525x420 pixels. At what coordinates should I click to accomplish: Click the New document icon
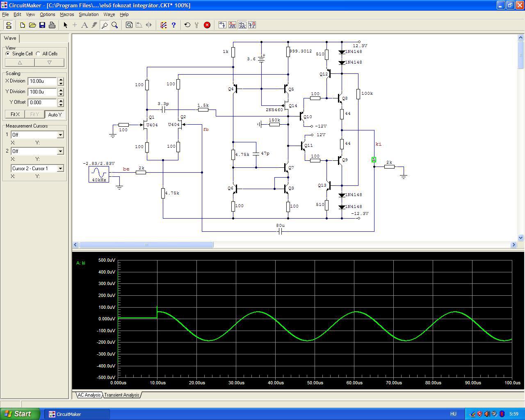(23, 25)
